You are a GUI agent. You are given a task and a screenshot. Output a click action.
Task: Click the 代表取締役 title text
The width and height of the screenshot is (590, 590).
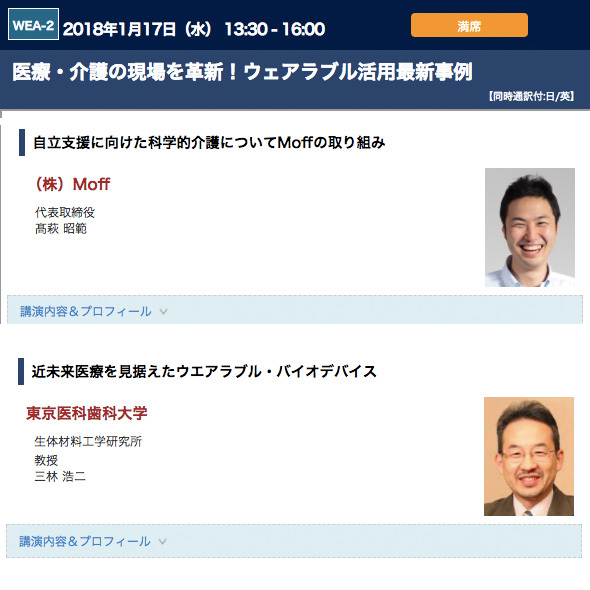point(65,212)
